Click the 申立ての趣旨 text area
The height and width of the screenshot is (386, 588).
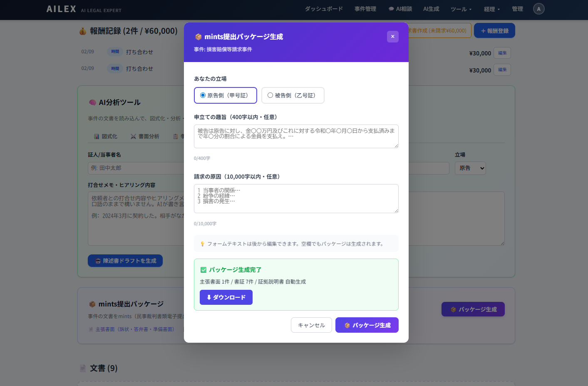296,136
